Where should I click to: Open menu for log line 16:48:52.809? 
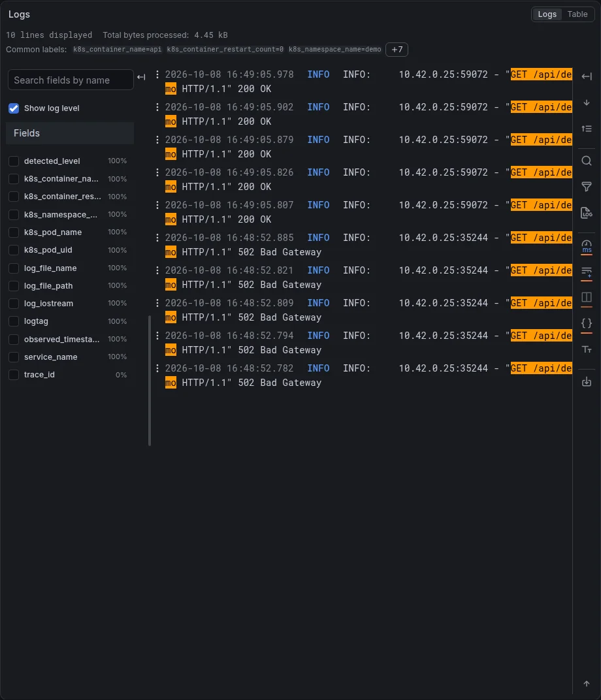coord(157,303)
